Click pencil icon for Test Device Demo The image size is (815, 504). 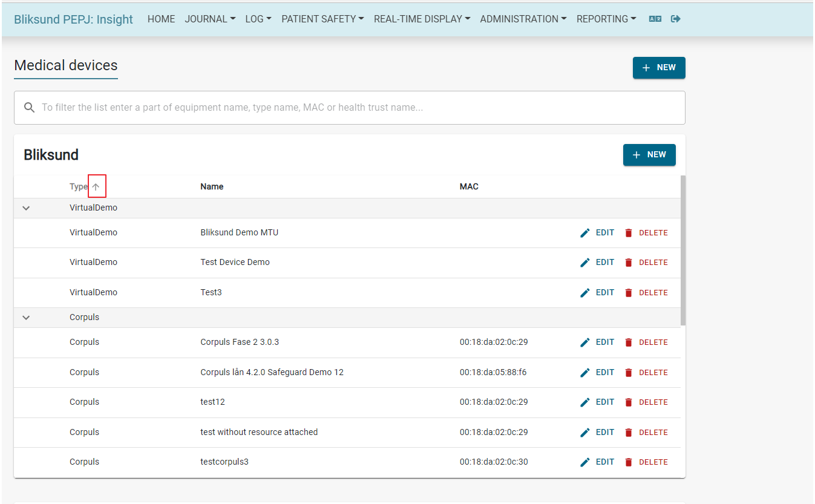(x=585, y=263)
